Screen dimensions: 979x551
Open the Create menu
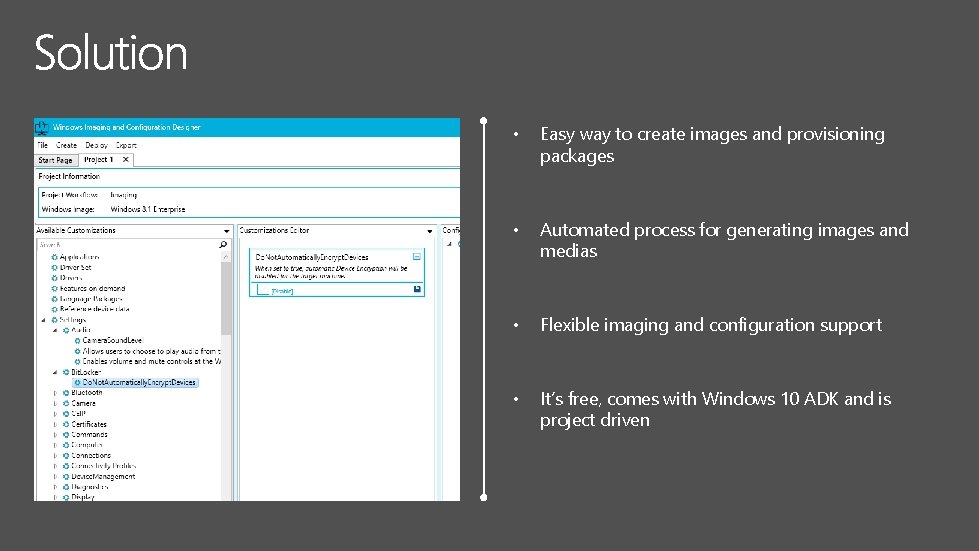[66, 145]
